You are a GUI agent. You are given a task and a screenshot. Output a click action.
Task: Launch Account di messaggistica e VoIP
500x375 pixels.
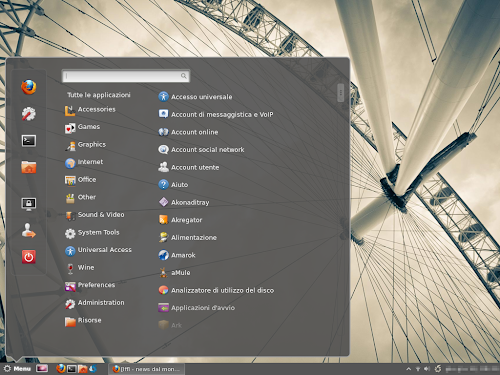point(216,114)
